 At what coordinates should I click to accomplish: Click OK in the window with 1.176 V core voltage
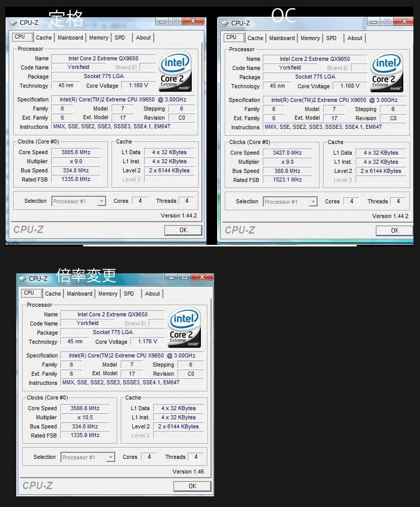tap(192, 486)
